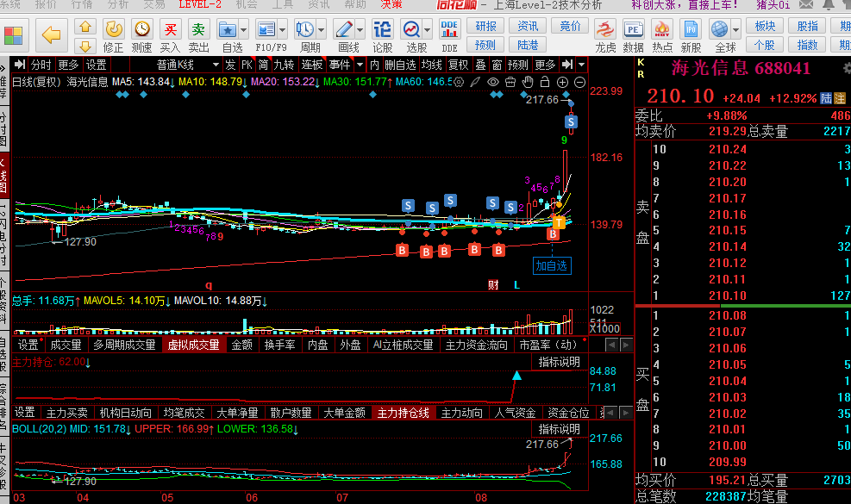Image resolution: width=851 pixels, height=504 pixels.
Task: Click the 周期 period clock icon
Action: pos(305,29)
